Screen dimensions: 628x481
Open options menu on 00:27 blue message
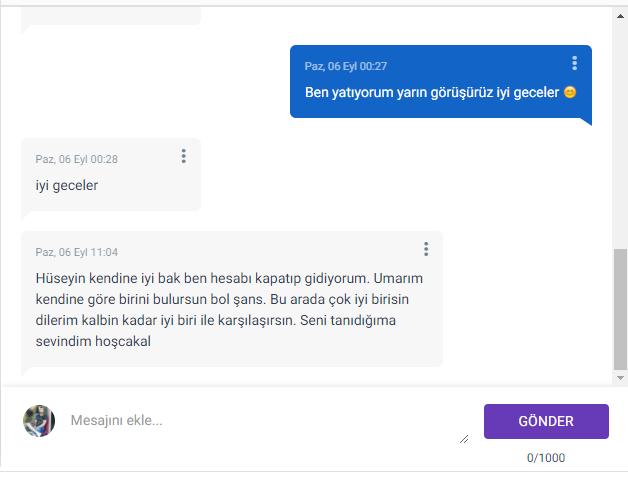tap(574, 63)
